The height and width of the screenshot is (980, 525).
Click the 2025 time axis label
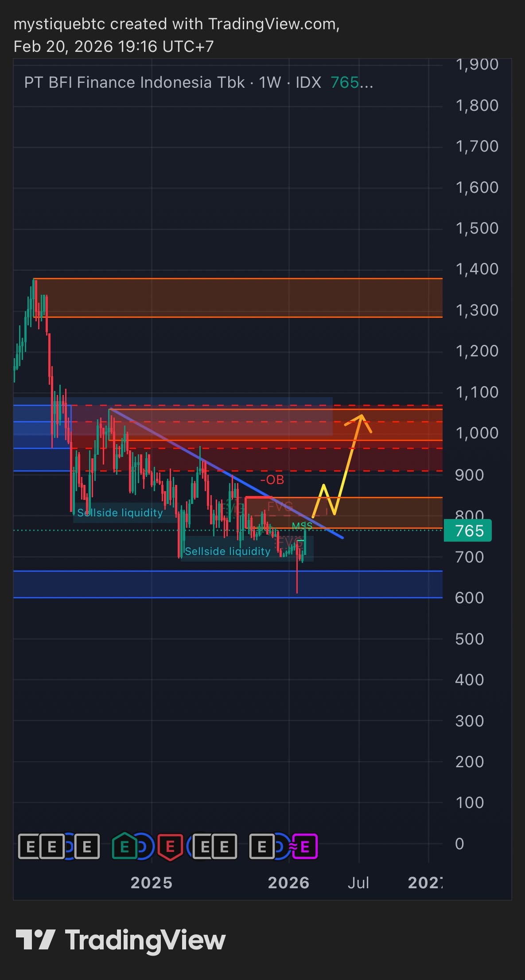point(152,882)
